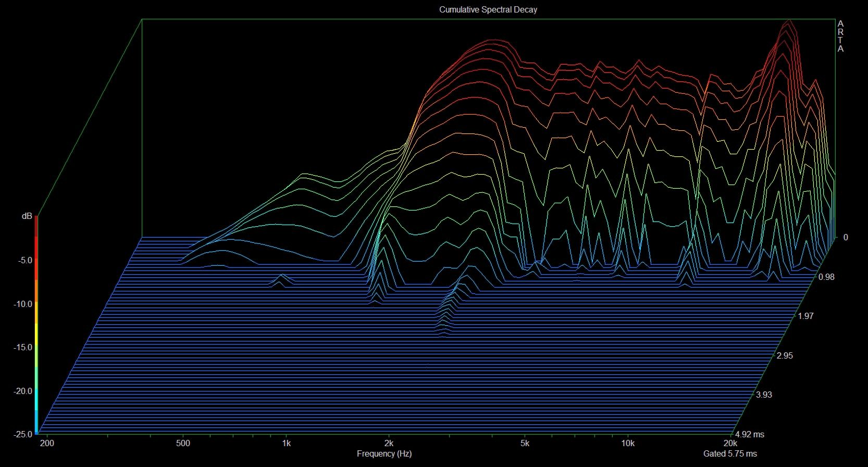The height and width of the screenshot is (467, 868).
Task: Click the 4.92 ms time axis label
Action: click(x=750, y=434)
